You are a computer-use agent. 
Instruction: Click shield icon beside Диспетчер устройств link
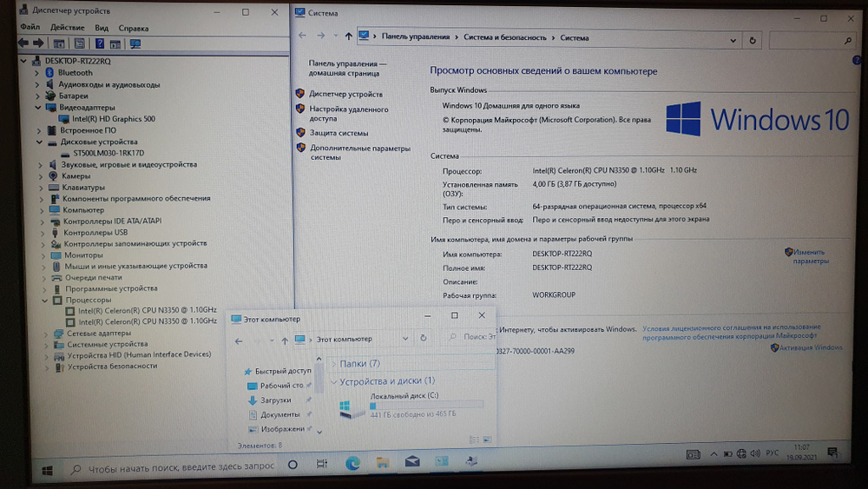click(300, 94)
